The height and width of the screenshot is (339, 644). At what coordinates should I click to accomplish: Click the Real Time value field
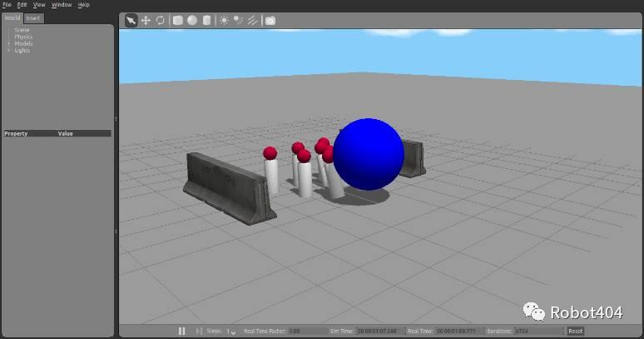(459, 331)
